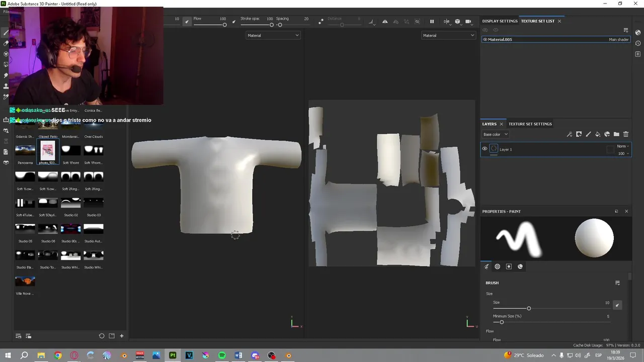The height and width of the screenshot is (362, 644).
Task: Open the Base color channel dropdown
Action: click(496, 134)
